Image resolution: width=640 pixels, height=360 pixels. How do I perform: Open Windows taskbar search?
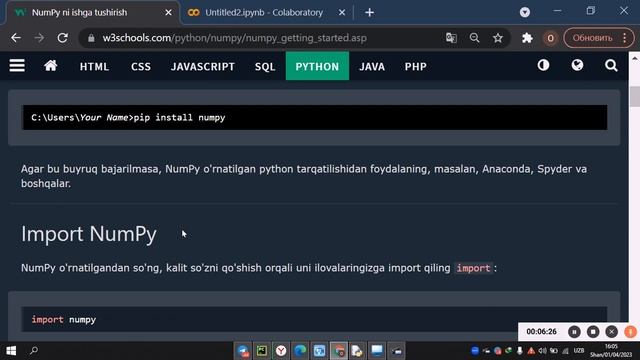pos(34,351)
